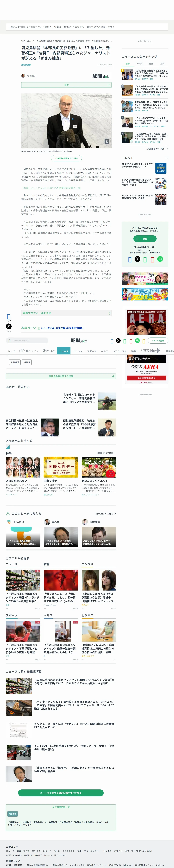The width and height of the screenshot is (174, 868).
Task: Click the 姜尚中 columnist avatar
Action: coord(47,522)
